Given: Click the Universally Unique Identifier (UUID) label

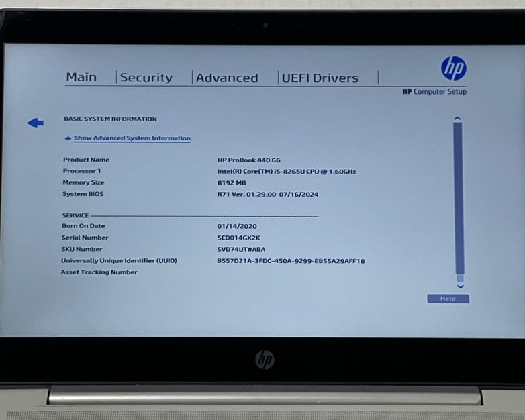Looking at the screenshot, I should tap(120, 261).
